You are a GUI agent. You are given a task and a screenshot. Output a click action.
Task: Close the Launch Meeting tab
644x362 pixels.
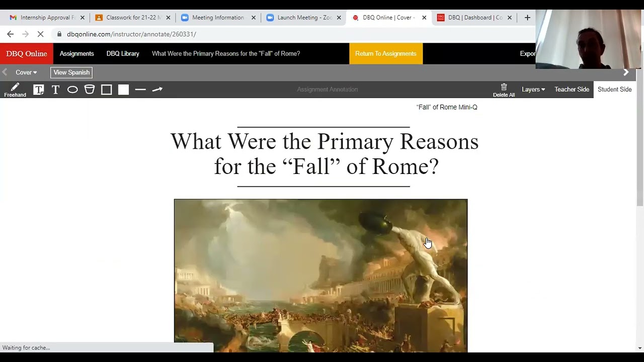pyautogui.click(x=339, y=18)
